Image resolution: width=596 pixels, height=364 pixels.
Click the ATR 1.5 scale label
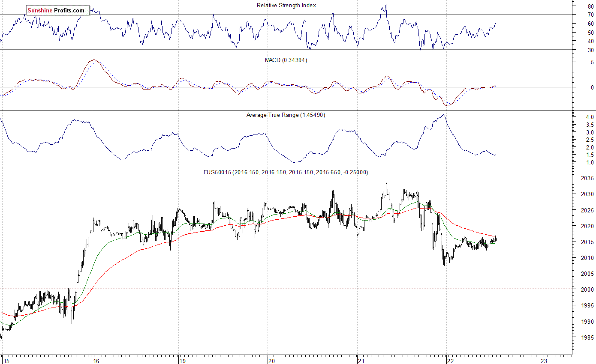[x=590, y=155]
